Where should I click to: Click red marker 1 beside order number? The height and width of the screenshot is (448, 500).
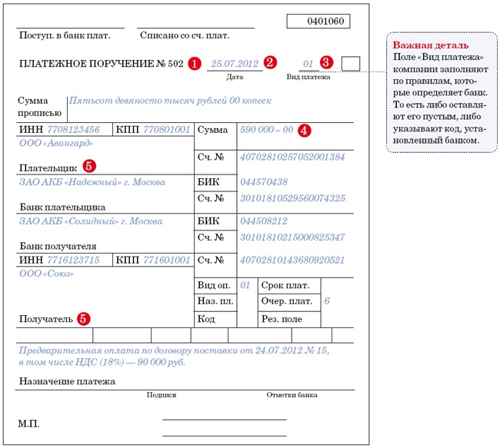tap(195, 64)
